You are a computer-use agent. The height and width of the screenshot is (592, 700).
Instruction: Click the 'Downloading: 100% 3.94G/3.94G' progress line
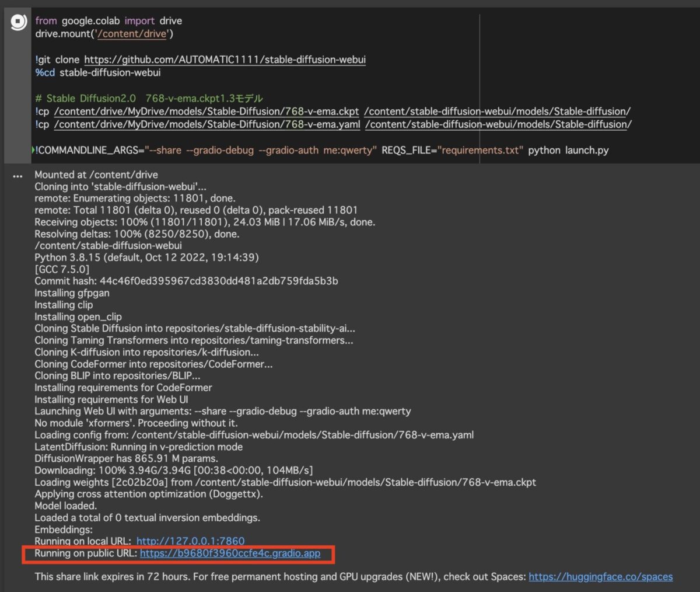point(173,471)
